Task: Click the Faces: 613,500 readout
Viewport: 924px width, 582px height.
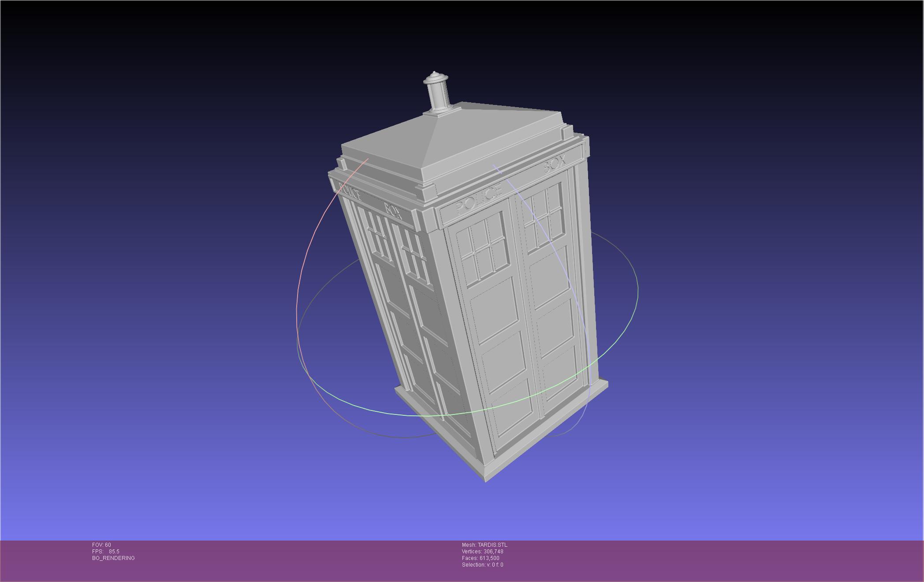Action: tap(481, 557)
